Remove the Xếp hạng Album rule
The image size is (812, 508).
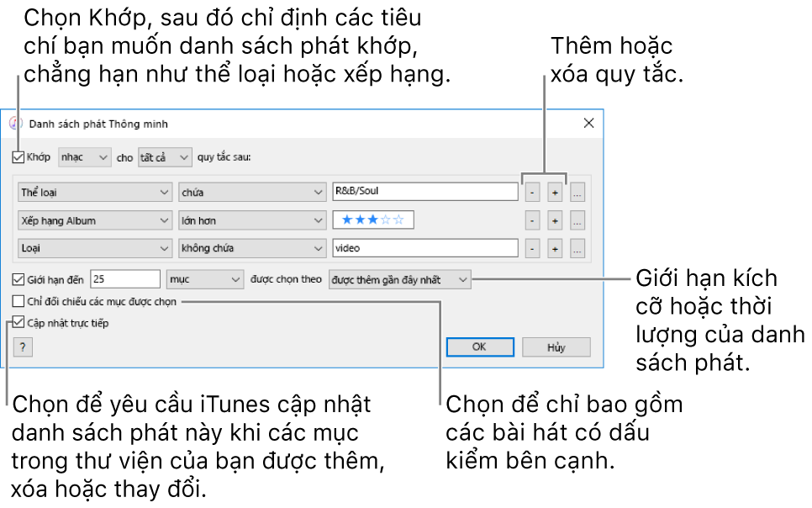[532, 220]
